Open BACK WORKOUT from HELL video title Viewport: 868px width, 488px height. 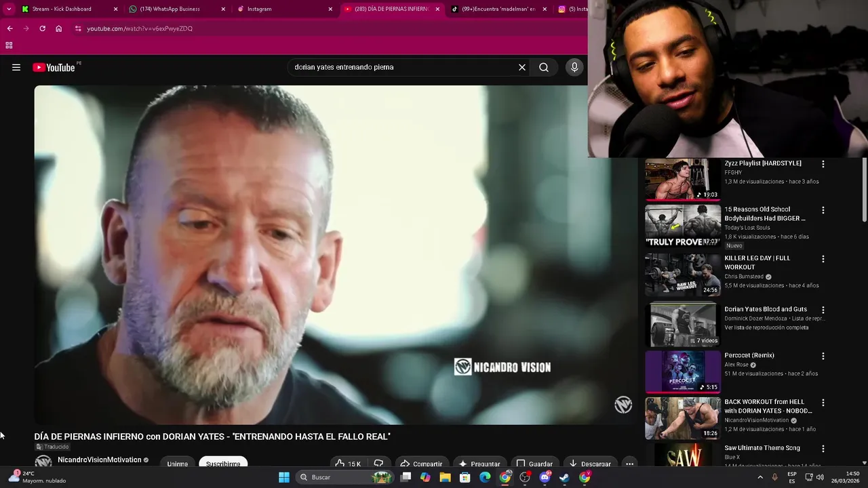pos(768,406)
